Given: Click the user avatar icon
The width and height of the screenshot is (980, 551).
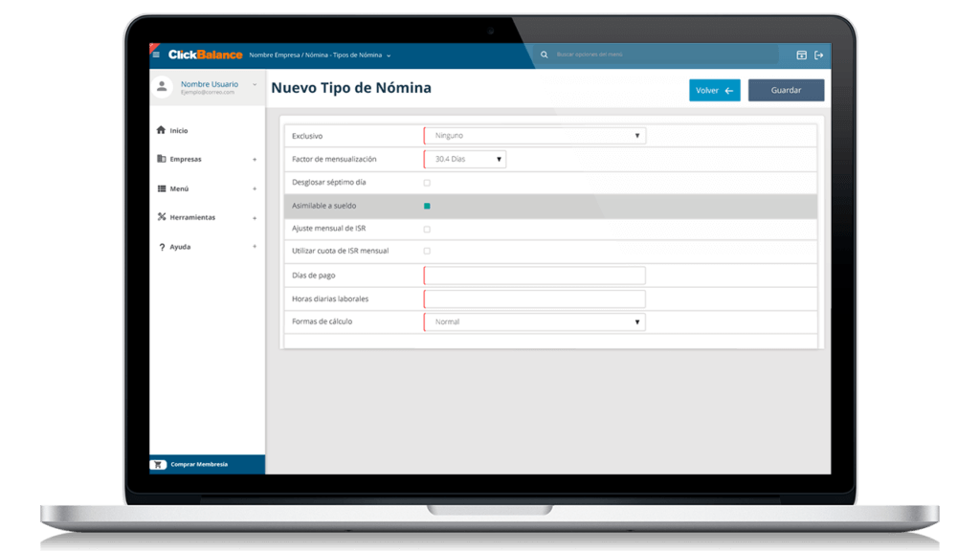Looking at the screenshot, I should click(x=162, y=87).
